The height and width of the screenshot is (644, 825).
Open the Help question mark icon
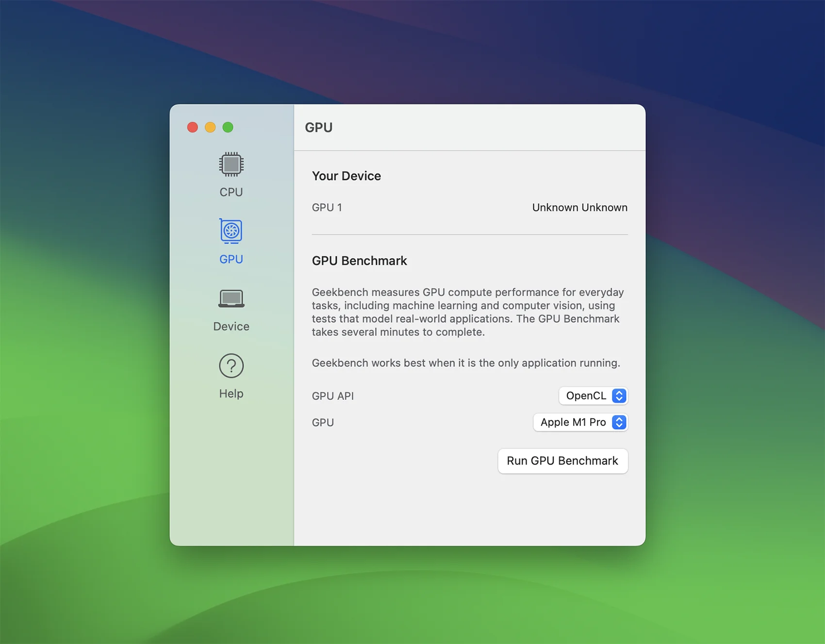231,365
